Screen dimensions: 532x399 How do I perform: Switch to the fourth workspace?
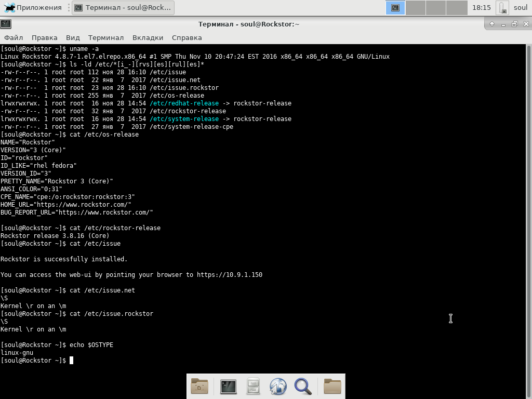point(456,8)
